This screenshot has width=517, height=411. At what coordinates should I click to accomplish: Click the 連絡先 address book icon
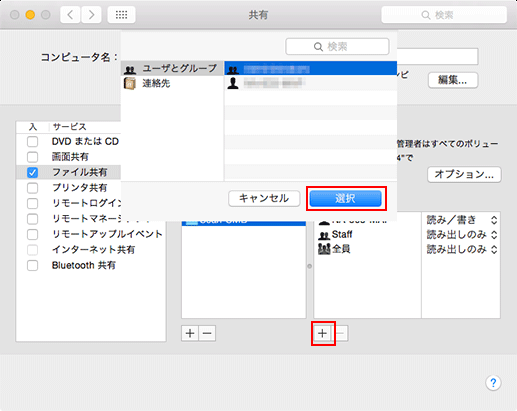pos(130,83)
